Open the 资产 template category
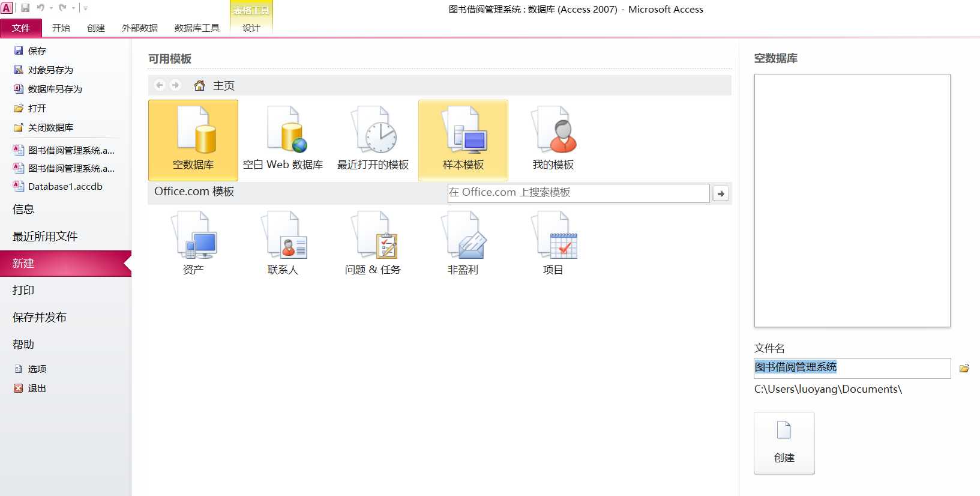Viewport: 980px width, 496px height. 193,243
